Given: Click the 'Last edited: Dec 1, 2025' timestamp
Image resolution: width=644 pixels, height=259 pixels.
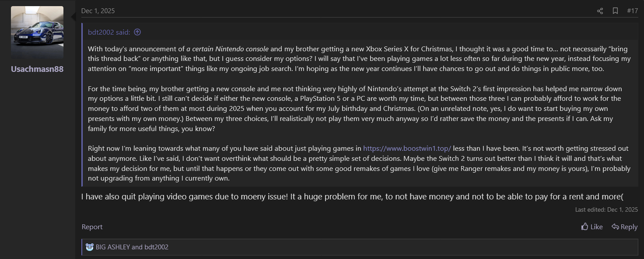Looking at the screenshot, I should [606, 209].
